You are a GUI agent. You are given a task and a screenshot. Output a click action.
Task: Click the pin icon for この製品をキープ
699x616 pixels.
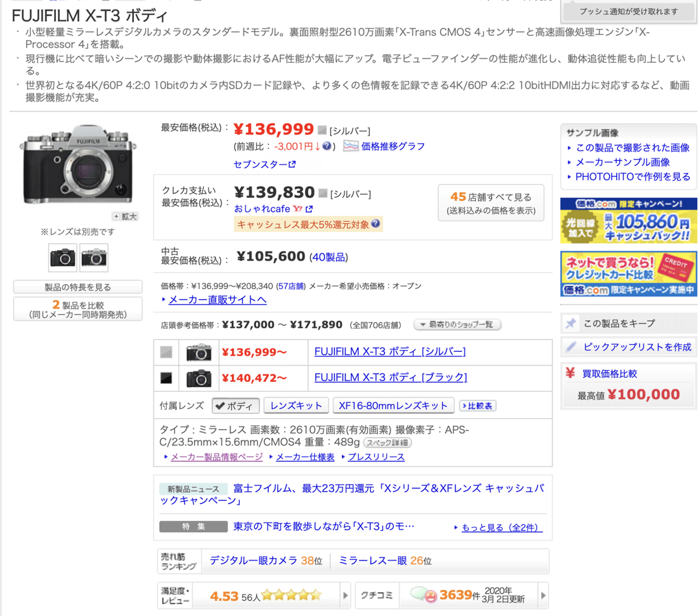[571, 323]
